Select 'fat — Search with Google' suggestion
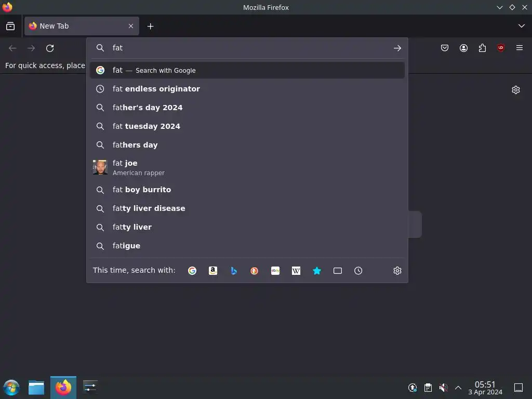Viewport: 532px width, 399px height. pyautogui.click(x=247, y=70)
